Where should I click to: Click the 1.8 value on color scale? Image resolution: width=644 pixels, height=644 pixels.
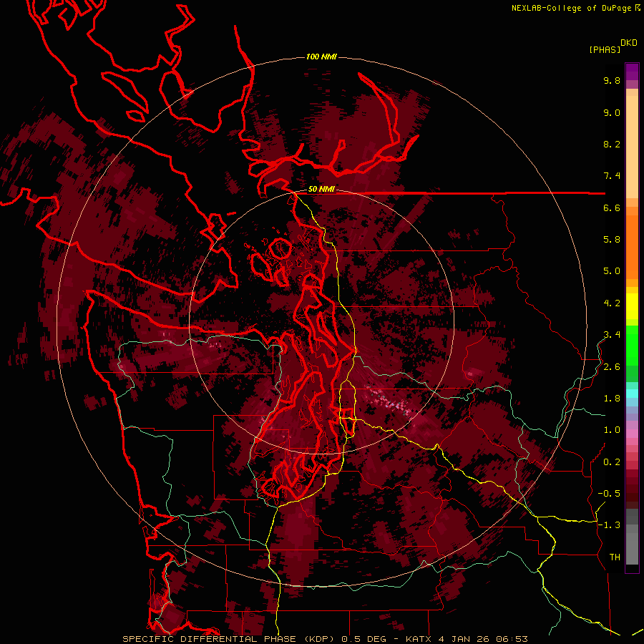coord(612,399)
